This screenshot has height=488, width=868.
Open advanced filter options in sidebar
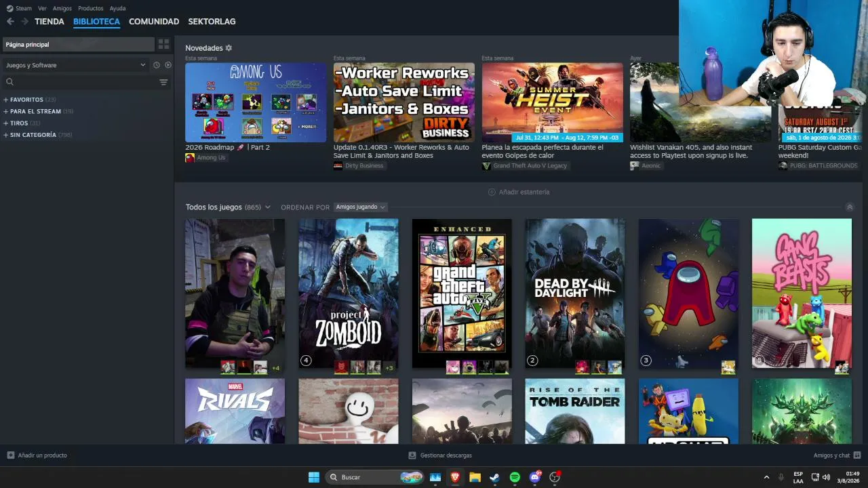pos(163,82)
